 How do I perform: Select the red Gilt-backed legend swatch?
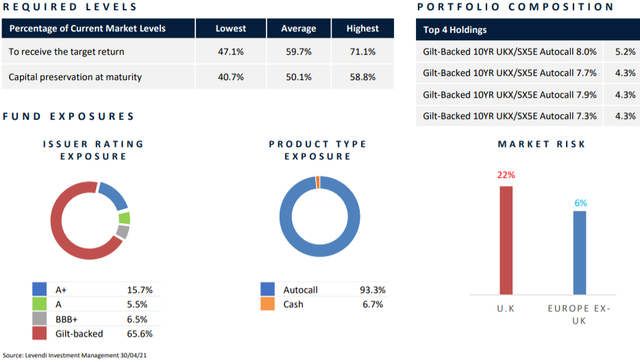[x=40, y=333]
